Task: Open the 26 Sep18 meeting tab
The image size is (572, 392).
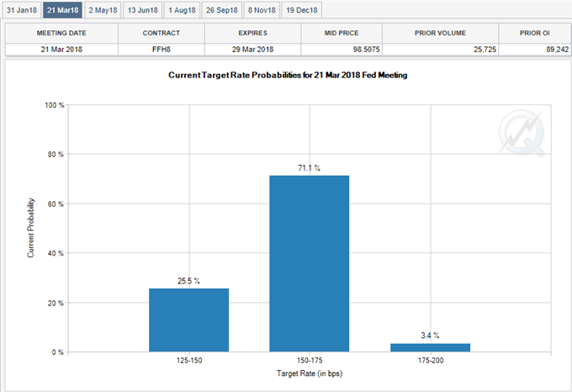Action: [221, 10]
